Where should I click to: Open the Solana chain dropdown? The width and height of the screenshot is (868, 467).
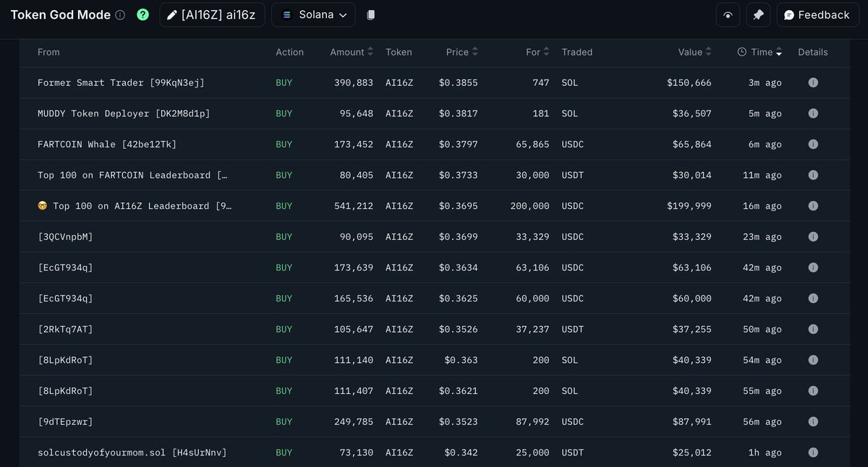click(x=313, y=14)
